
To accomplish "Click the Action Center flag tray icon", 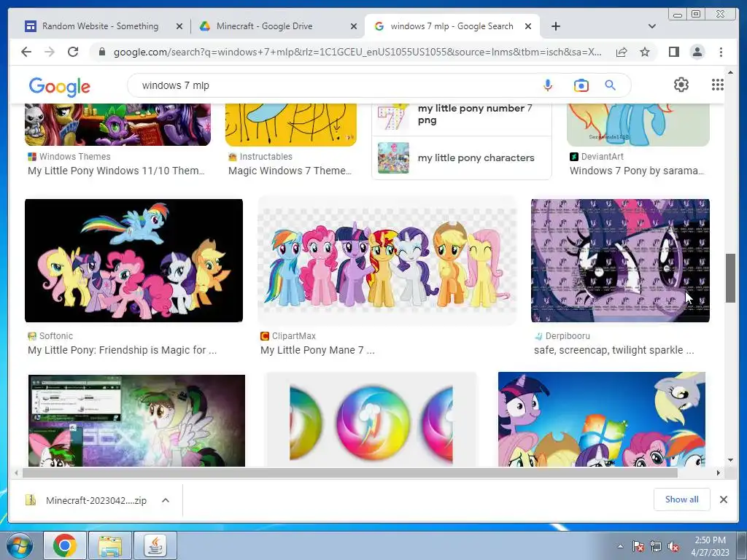I will 638,547.
